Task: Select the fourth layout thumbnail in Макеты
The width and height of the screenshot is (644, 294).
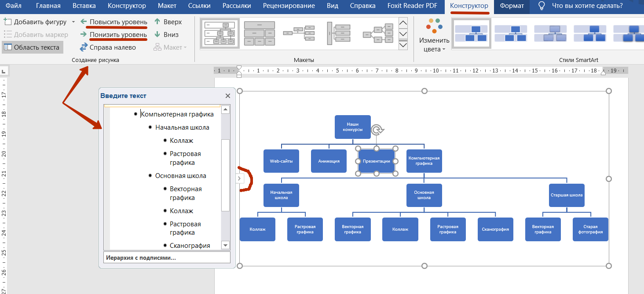Action: 339,33
